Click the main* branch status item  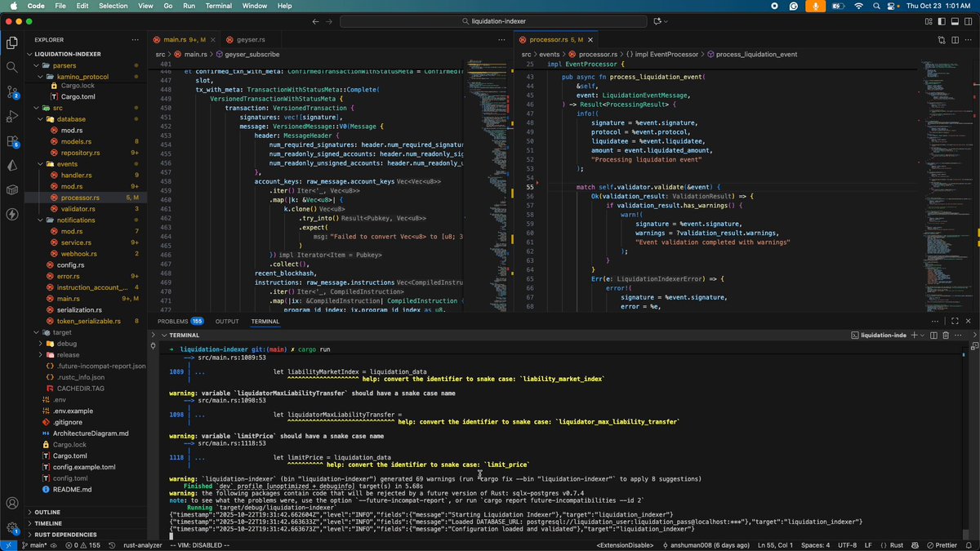click(34, 544)
